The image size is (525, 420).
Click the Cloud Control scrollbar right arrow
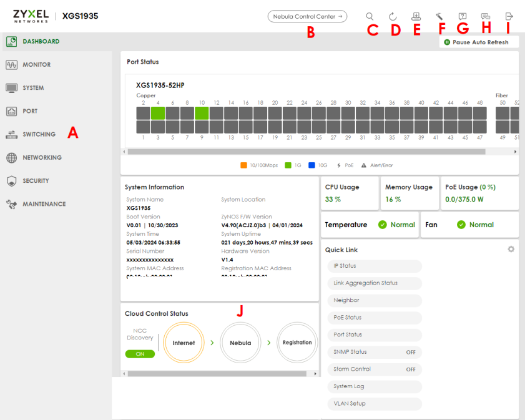pos(315,373)
